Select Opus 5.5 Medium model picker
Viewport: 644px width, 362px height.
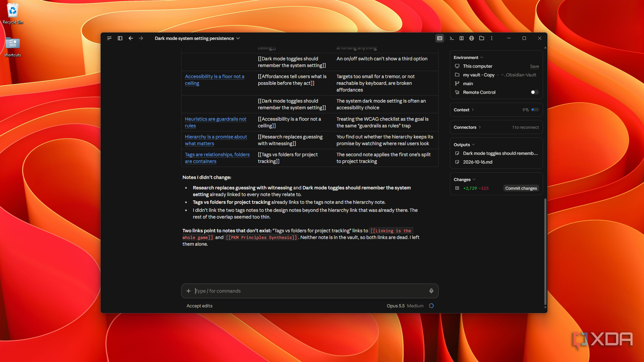tap(405, 306)
